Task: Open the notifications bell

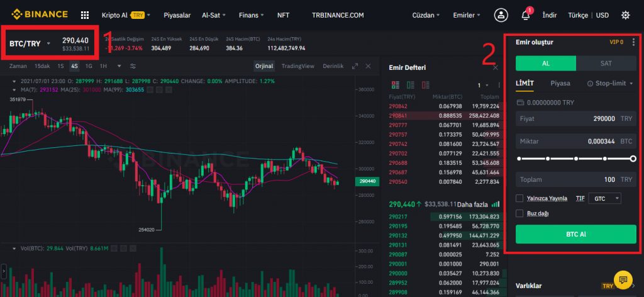Action: [525, 15]
